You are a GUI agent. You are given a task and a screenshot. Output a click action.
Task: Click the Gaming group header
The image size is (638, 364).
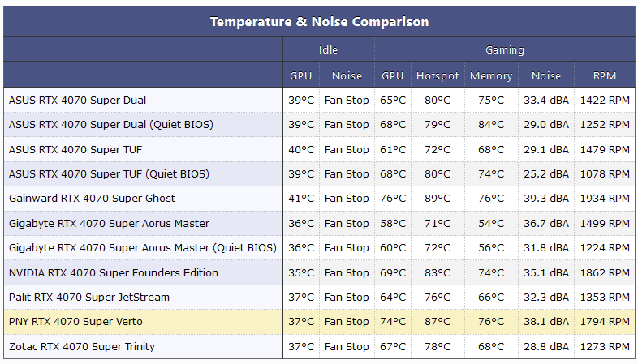point(504,50)
